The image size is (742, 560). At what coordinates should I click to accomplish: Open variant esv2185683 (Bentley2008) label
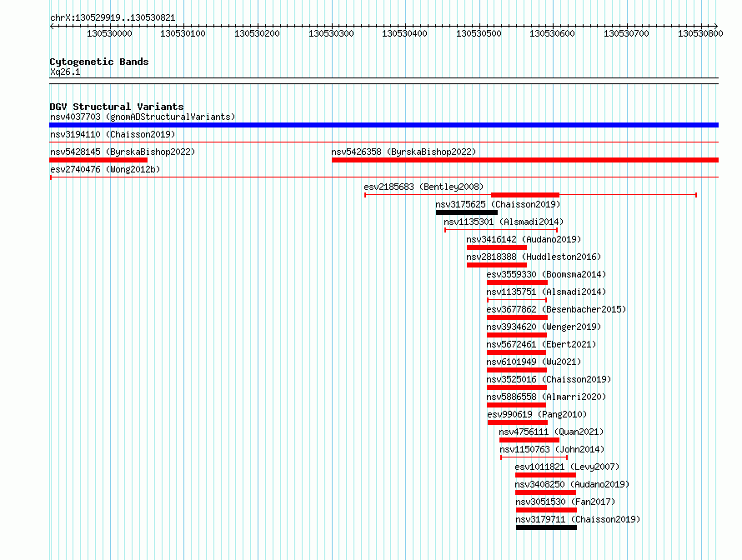click(424, 187)
